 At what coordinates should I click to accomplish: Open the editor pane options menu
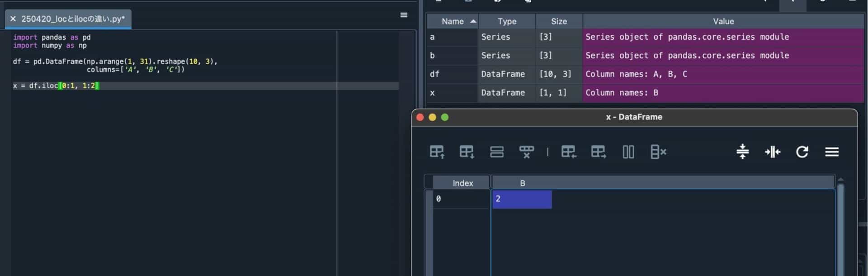pyautogui.click(x=404, y=15)
